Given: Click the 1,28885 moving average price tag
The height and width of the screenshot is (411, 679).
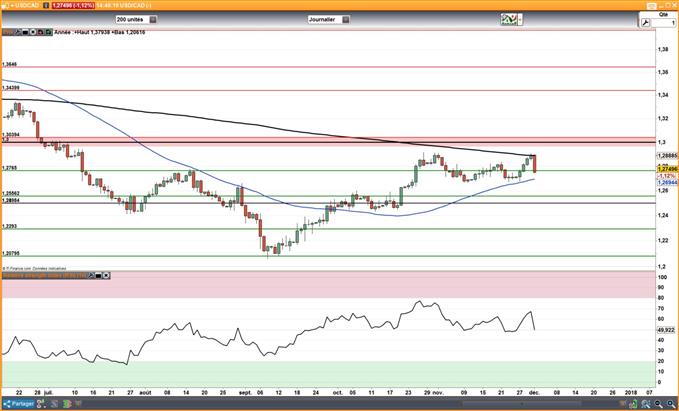Looking at the screenshot, I should (x=667, y=155).
